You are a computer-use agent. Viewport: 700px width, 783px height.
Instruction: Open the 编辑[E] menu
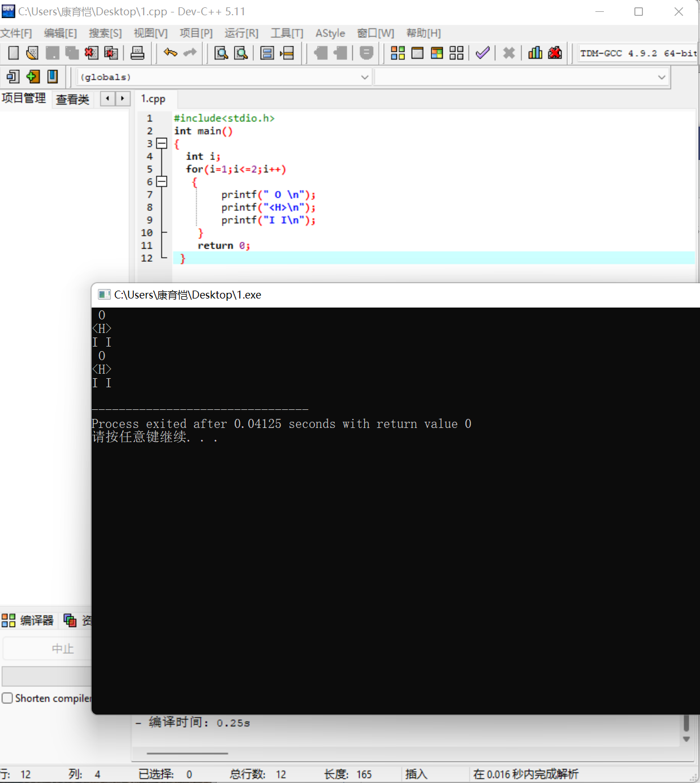click(61, 33)
